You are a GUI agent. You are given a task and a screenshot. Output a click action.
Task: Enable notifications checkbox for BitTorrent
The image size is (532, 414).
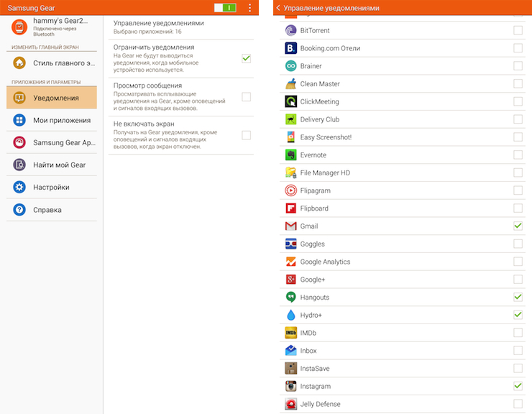(x=518, y=30)
